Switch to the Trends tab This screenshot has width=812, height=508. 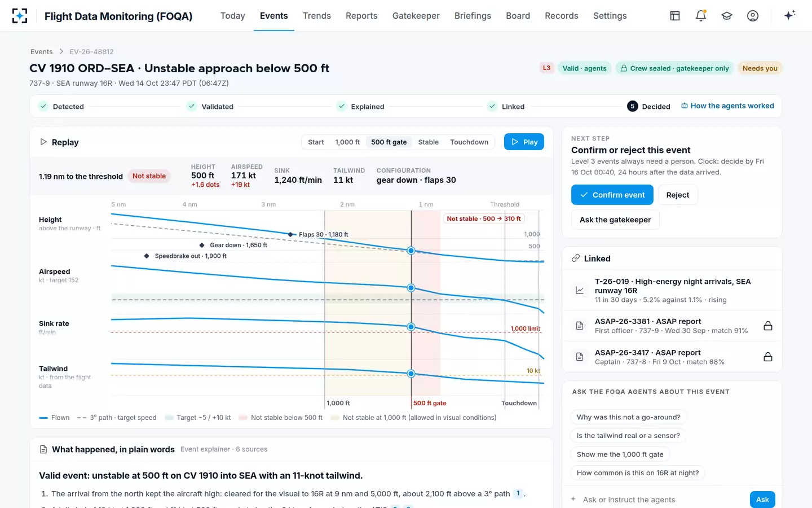pos(317,16)
